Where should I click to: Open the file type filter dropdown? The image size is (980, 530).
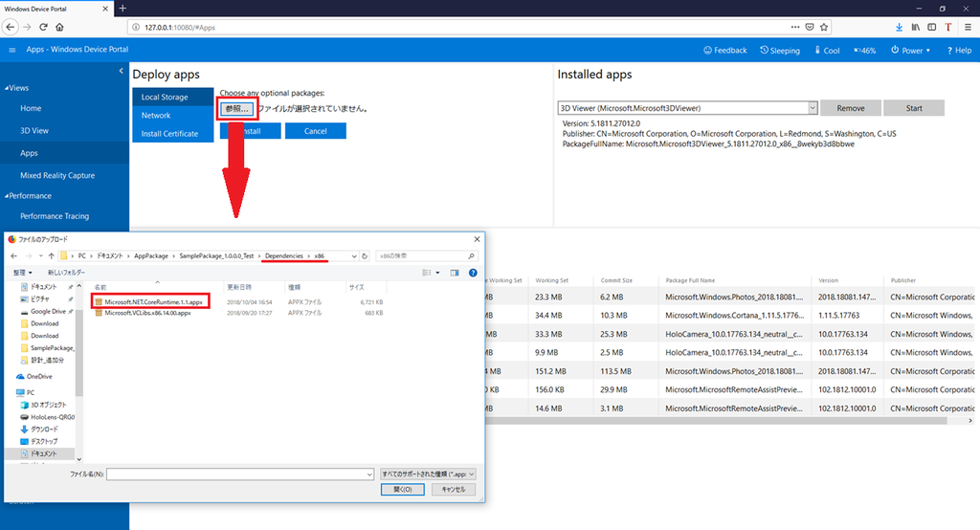[428, 474]
